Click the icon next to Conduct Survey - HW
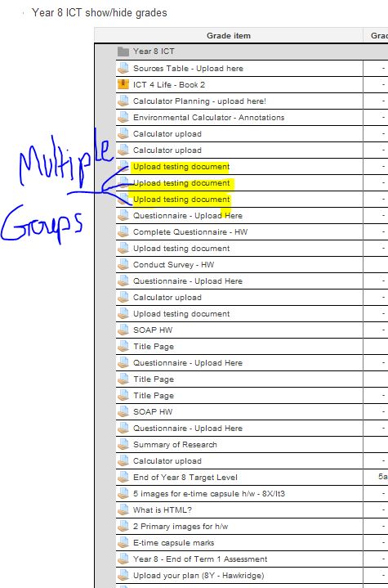The height and width of the screenshot is (588, 388). 123,264
